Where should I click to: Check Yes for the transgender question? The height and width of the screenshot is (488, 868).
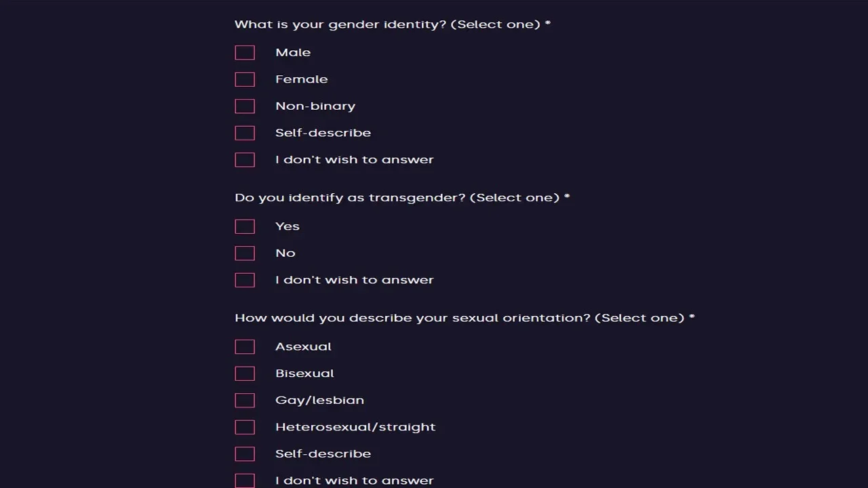click(x=245, y=226)
